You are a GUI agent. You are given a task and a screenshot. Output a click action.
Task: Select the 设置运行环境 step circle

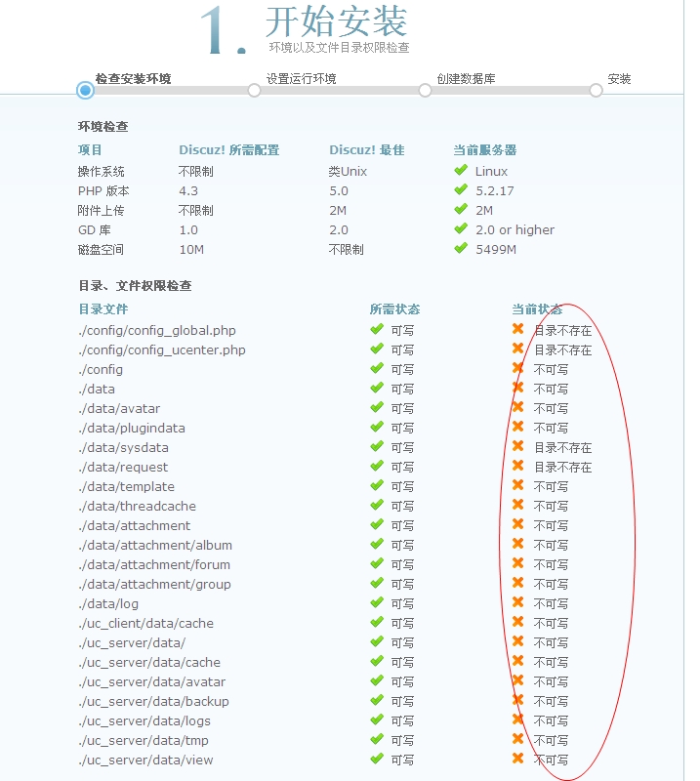[x=254, y=91]
